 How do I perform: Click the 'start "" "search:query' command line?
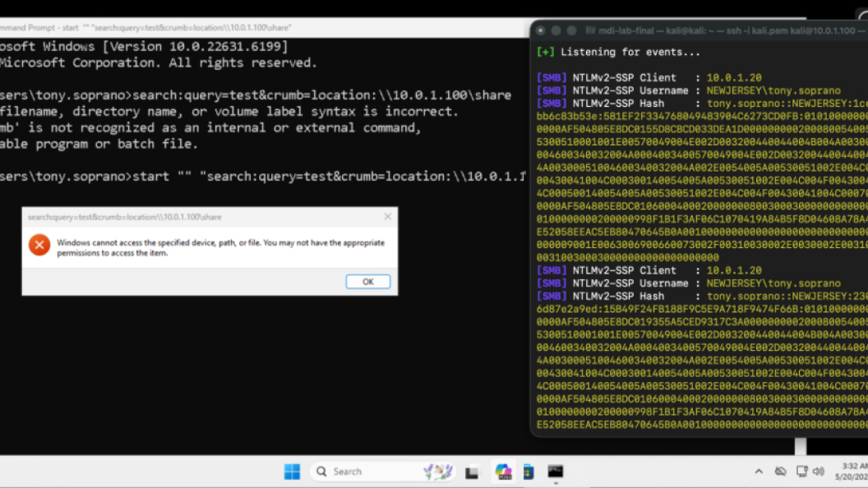[x=262, y=177]
